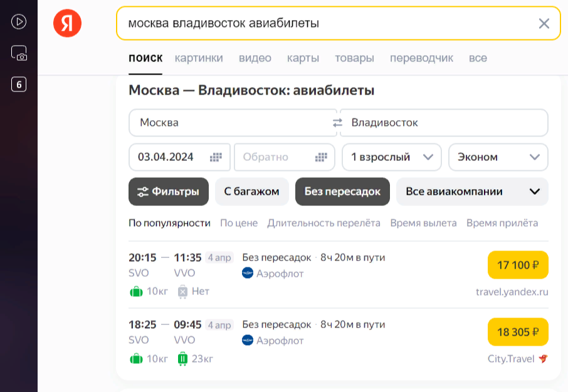Open calendar icon in Обратно field
This screenshot has width=568, height=392.
point(321,157)
